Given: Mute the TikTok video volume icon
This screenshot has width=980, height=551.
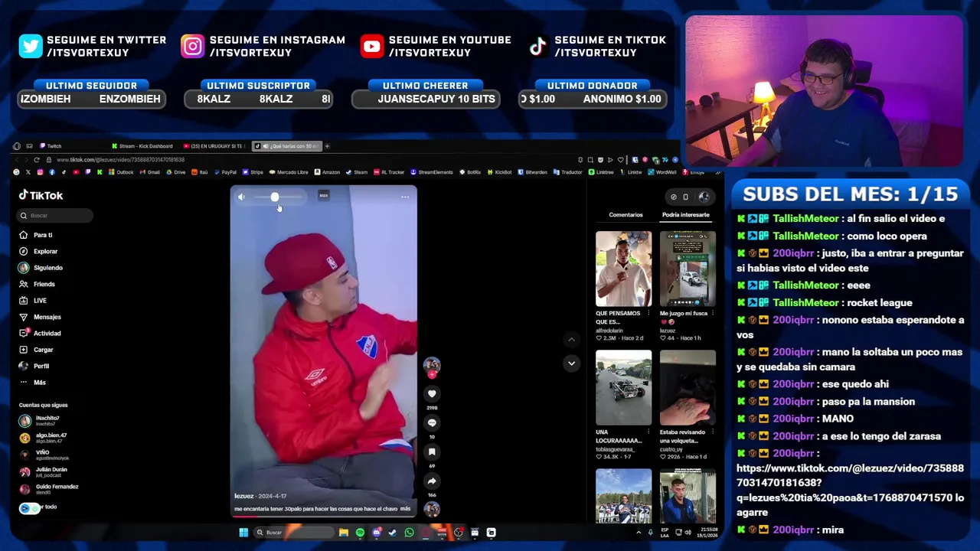Looking at the screenshot, I should point(241,197).
